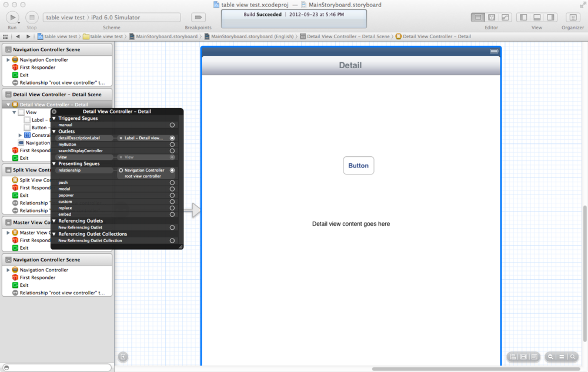This screenshot has width=588, height=372.
Task: Show the Debug area bottom panel
Action: coord(537,18)
